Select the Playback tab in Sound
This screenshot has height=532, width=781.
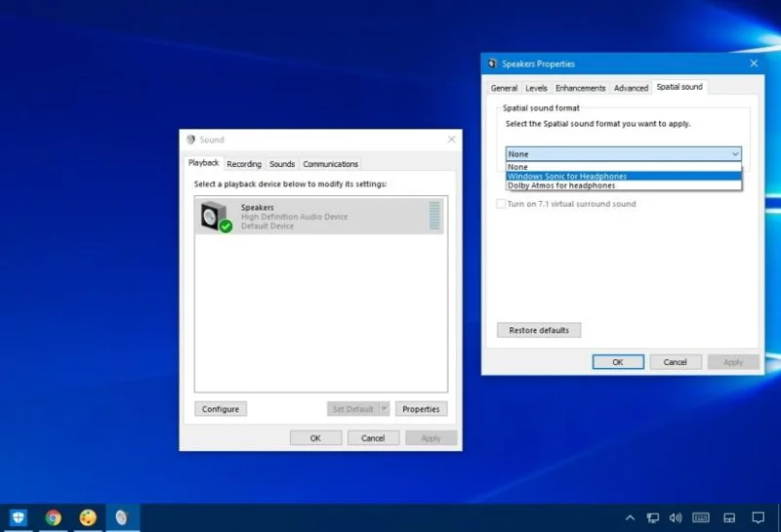point(203,163)
